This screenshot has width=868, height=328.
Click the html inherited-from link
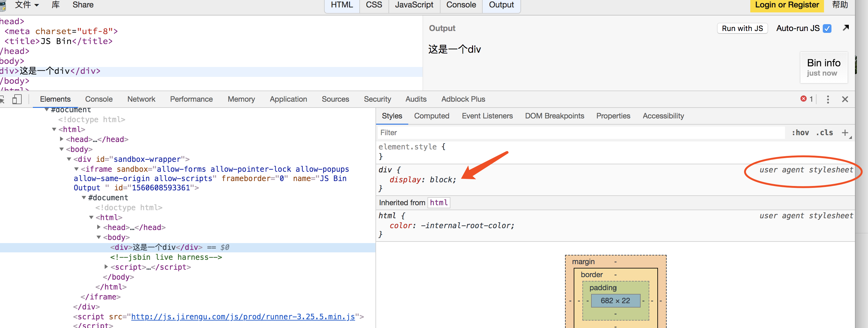tap(439, 203)
